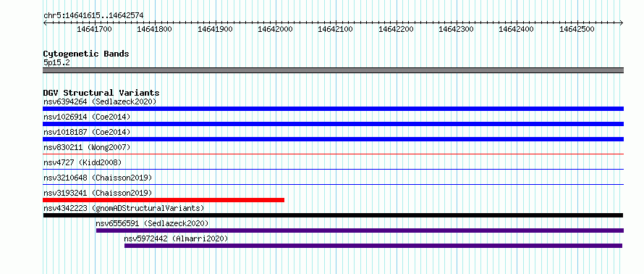Click the thin red line under nsv830211
Screen dimensions: 644x274
pos(333,154)
